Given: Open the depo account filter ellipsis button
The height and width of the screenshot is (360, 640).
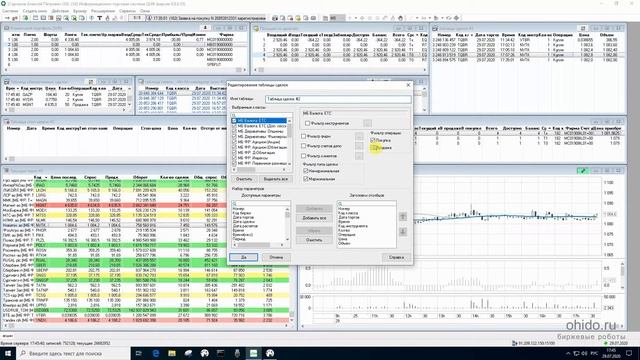Looking at the screenshot, I should tap(359, 146).
